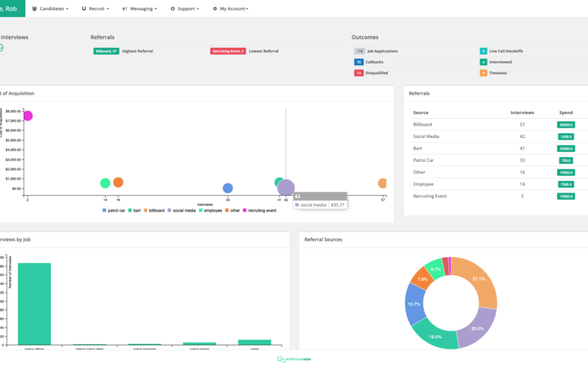Click the Messaging megaphone icon
588x368 pixels.
click(125, 9)
